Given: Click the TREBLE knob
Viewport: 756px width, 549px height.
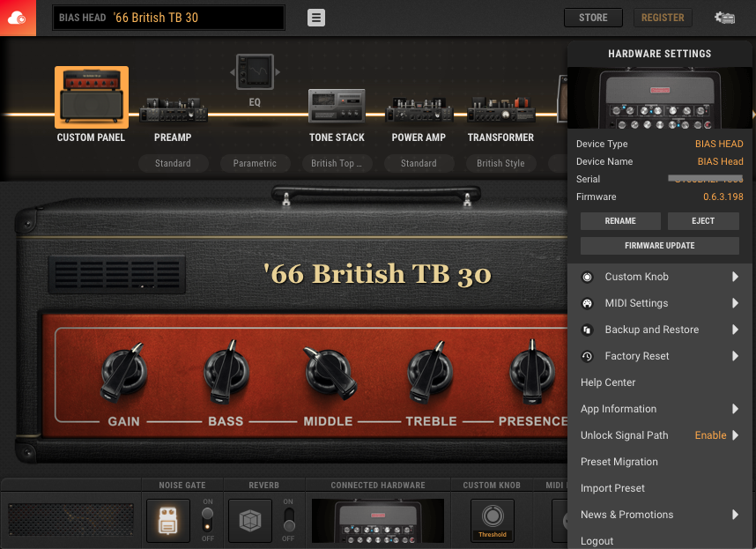Looking at the screenshot, I should pos(430,372).
